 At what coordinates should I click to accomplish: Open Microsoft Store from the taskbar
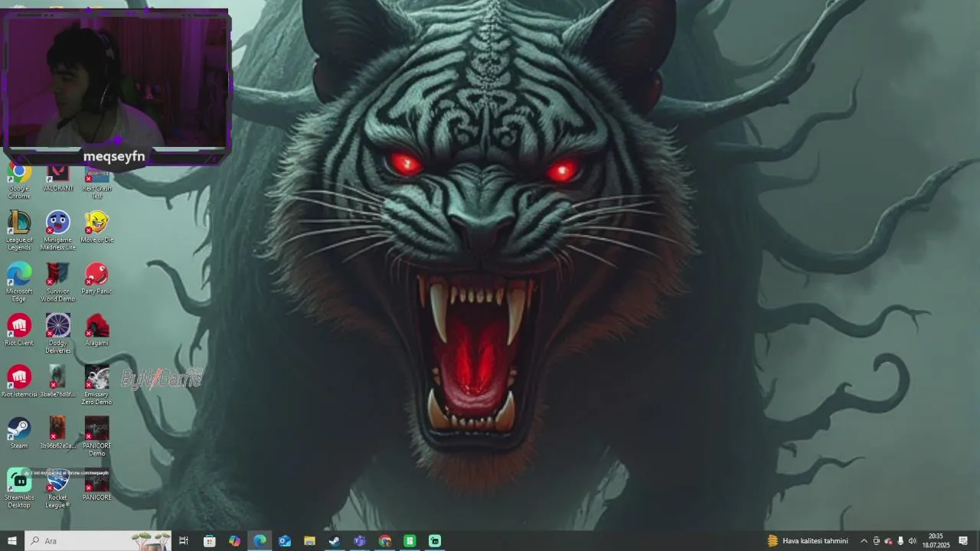pos(210,541)
